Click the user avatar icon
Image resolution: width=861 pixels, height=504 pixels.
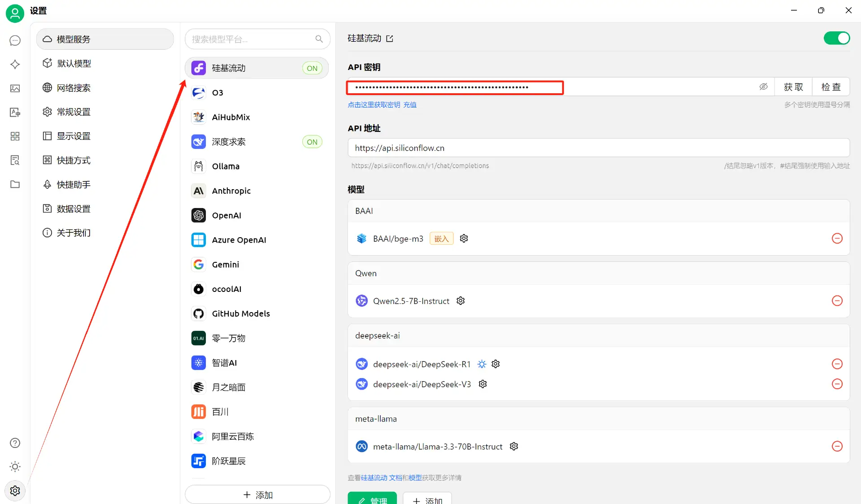coord(15,13)
